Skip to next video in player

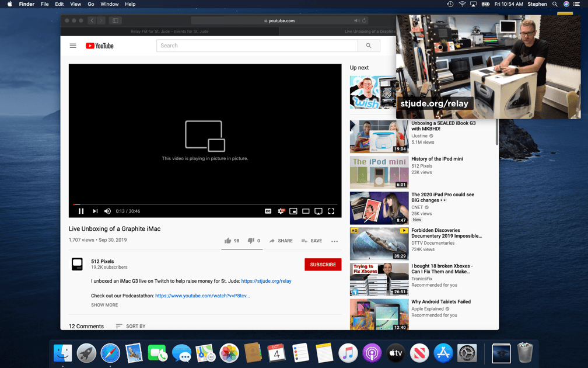click(95, 211)
